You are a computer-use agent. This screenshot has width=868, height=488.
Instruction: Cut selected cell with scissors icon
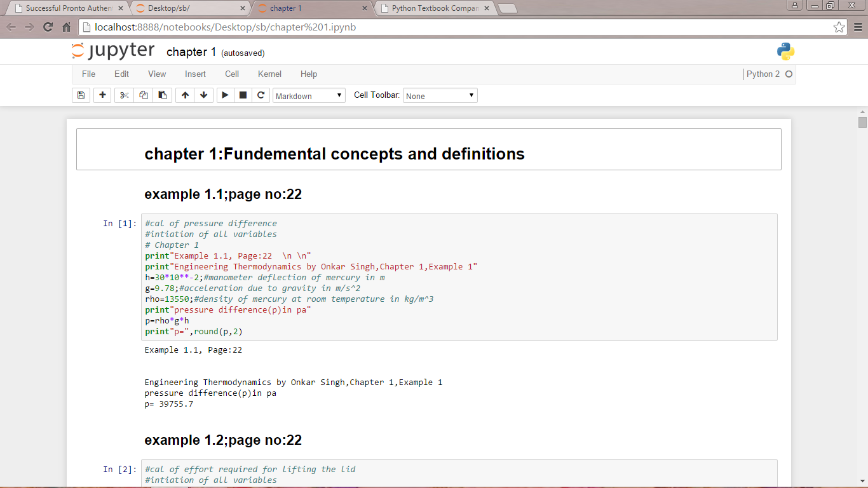pyautogui.click(x=124, y=95)
